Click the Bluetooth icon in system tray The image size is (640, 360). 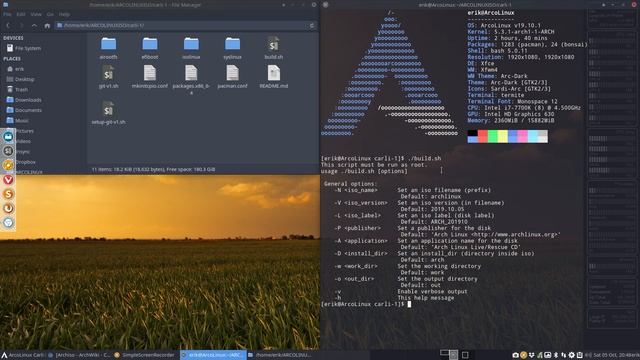click(x=556, y=355)
